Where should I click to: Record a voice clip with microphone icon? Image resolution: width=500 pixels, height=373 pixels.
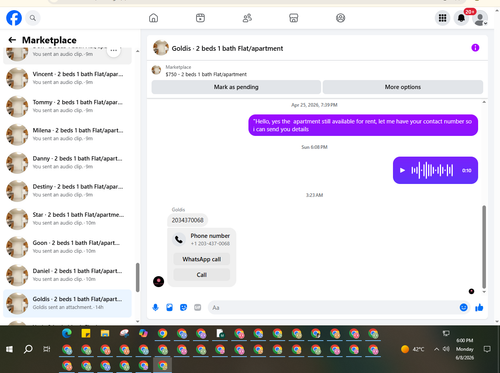[155, 307]
